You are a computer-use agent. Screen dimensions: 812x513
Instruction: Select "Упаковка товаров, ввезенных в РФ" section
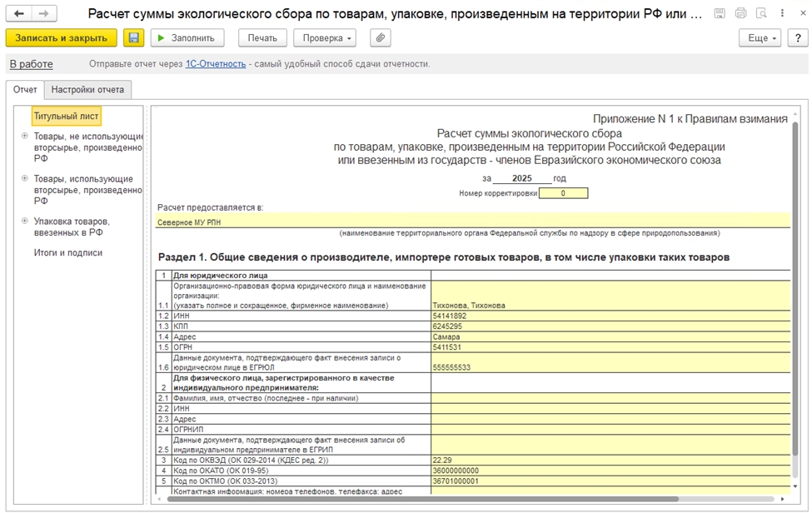click(x=72, y=227)
